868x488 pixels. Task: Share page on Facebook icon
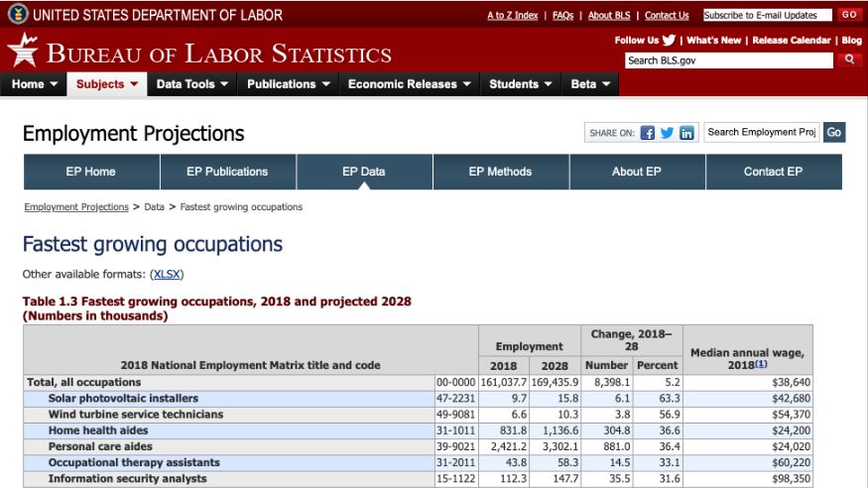tap(648, 133)
